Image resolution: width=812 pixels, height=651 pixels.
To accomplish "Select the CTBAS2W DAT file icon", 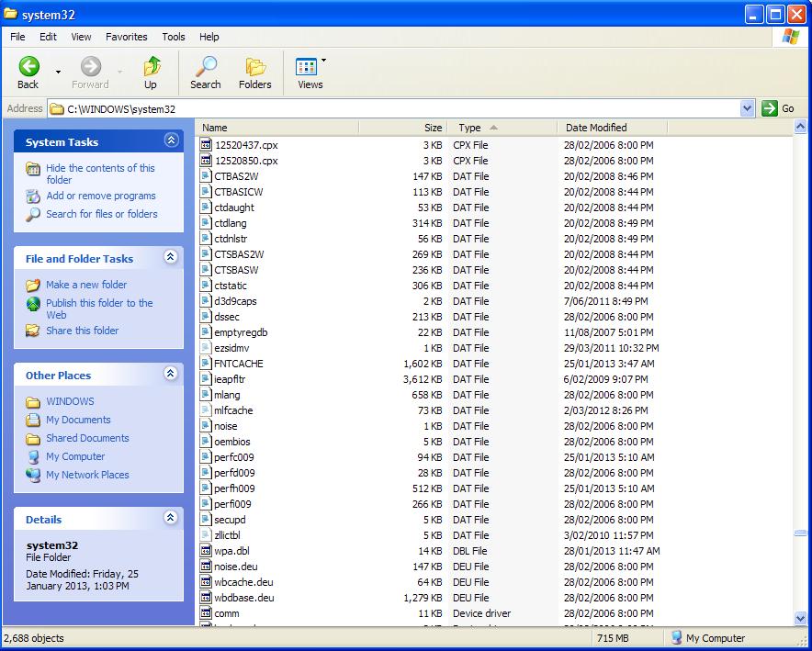I will click(206, 176).
